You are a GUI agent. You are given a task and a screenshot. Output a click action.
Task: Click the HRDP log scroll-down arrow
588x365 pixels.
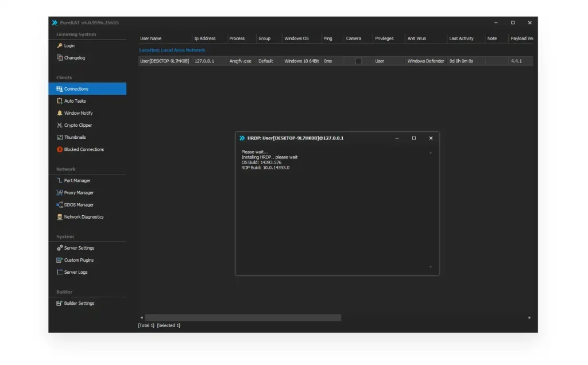pyautogui.click(x=431, y=267)
